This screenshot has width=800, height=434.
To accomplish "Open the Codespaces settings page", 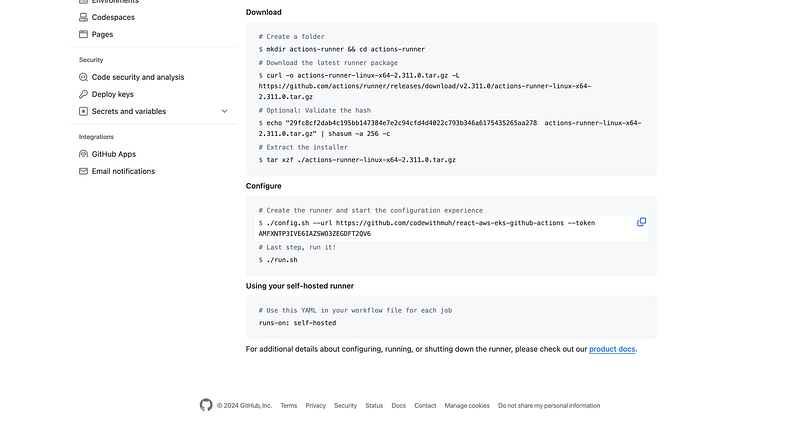I will point(113,17).
